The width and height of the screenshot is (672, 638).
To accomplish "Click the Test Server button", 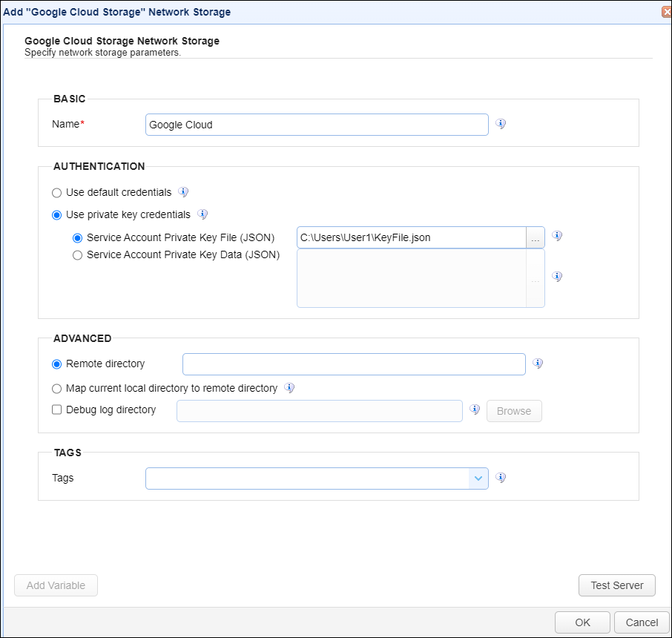I will (616, 585).
